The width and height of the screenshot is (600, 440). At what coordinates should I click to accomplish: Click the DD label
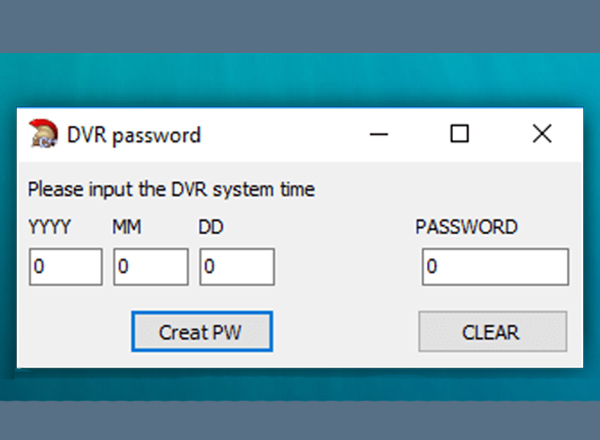point(211,227)
